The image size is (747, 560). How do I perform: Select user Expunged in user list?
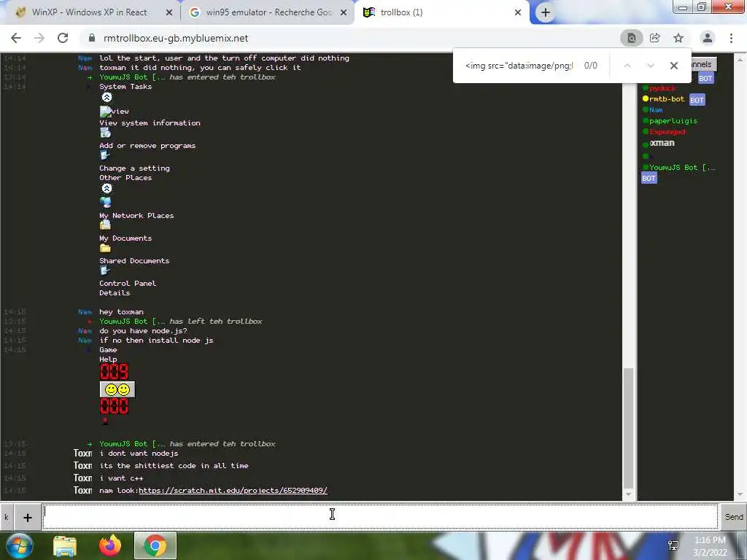[x=667, y=132]
